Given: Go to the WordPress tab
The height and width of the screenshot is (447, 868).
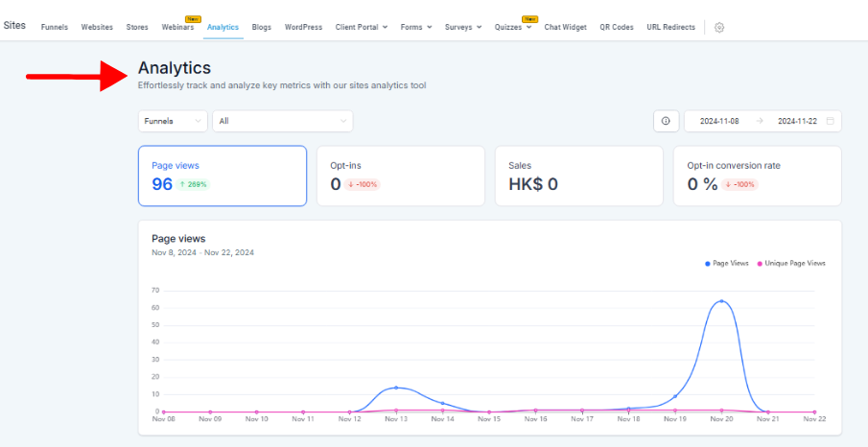Looking at the screenshot, I should (303, 27).
